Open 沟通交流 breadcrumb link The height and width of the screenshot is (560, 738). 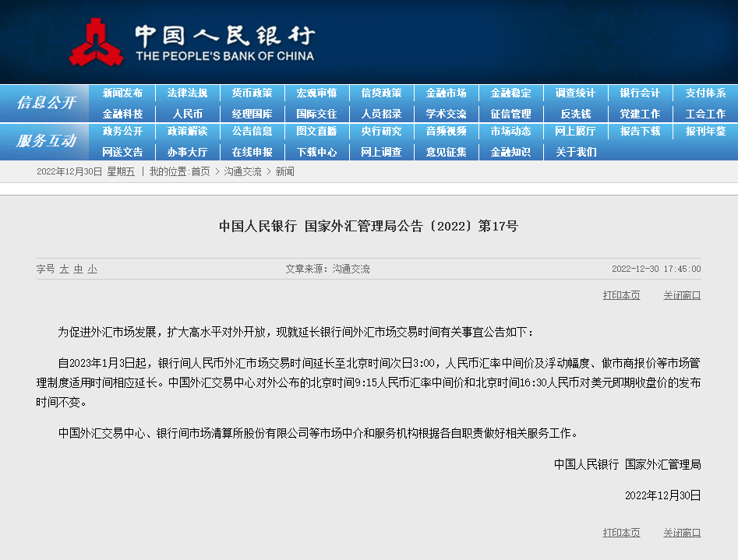(x=243, y=171)
